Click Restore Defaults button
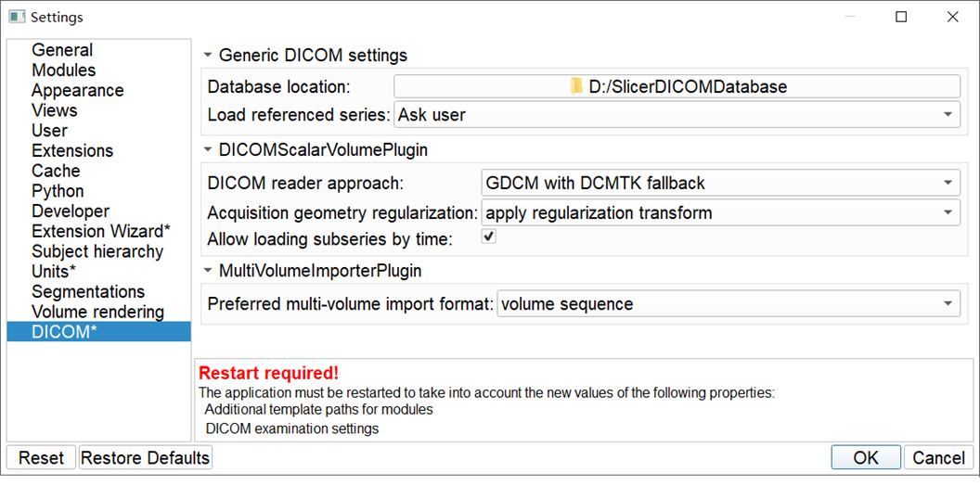Image resolution: width=980 pixels, height=486 pixels. click(146, 458)
